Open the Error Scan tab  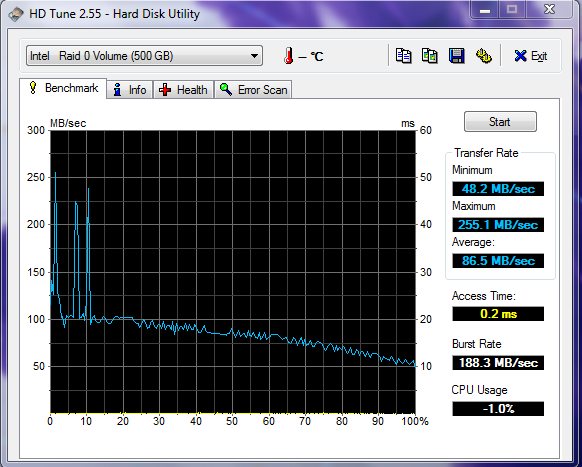tap(253, 90)
